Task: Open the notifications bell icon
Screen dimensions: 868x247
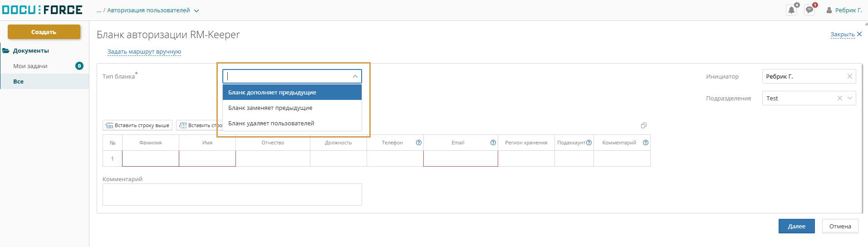Action: point(791,10)
